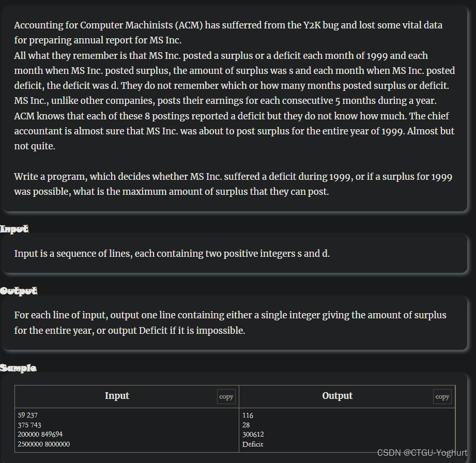The image size is (476, 463).
Task: Select the stylized Sample section header
Action: point(19,368)
